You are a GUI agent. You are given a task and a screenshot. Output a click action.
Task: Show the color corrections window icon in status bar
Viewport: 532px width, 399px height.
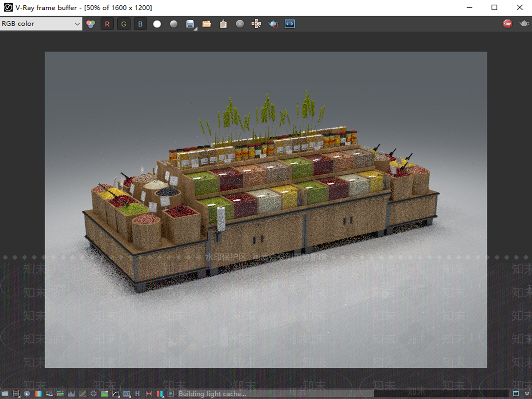[x=5, y=394]
